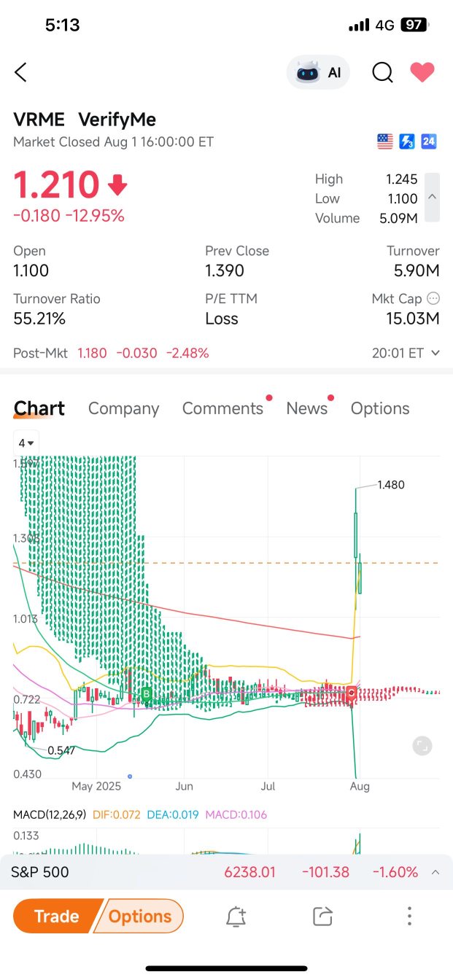Screen dimensions: 453x980
Task: Tap the back arrow icon
Action: (x=20, y=72)
